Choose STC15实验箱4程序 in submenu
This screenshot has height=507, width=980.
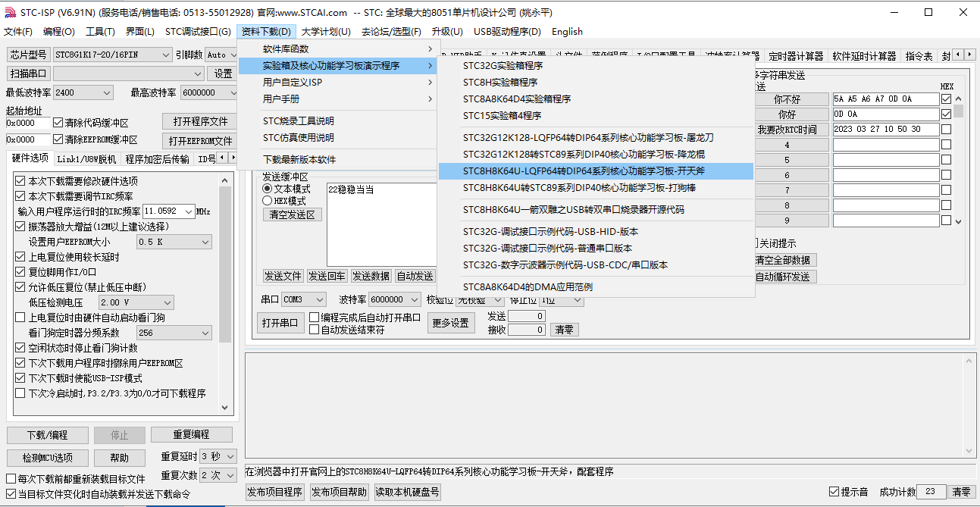596,115
